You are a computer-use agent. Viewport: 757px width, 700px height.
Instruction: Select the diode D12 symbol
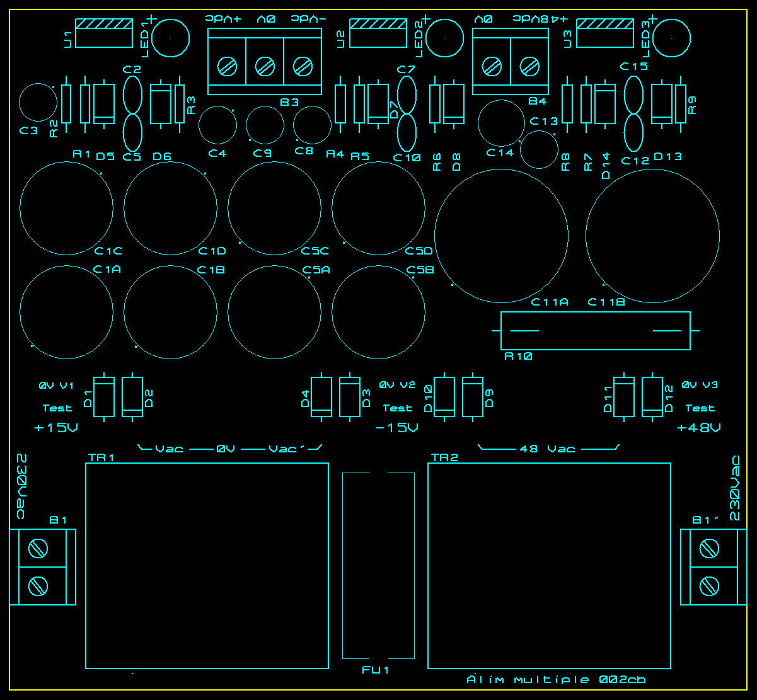[x=652, y=397]
